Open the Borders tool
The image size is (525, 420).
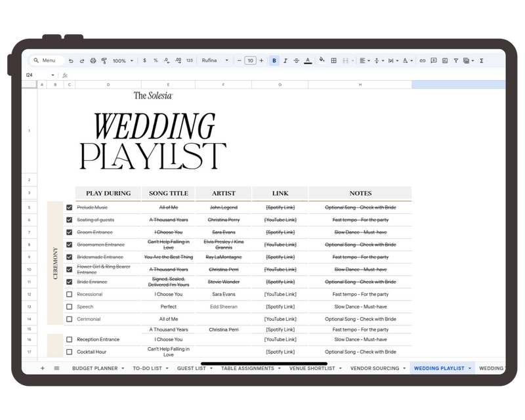pos(333,60)
